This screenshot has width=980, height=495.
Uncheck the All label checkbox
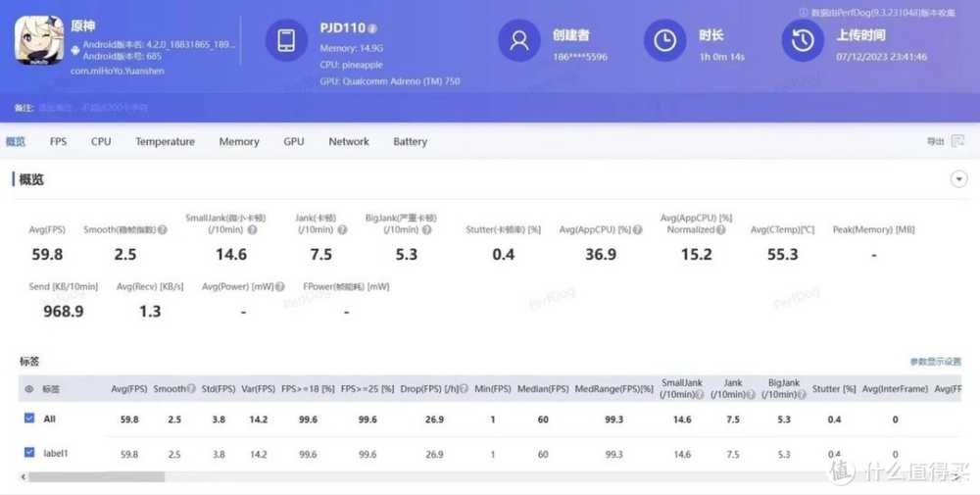pyautogui.click(x=29, y=419)
